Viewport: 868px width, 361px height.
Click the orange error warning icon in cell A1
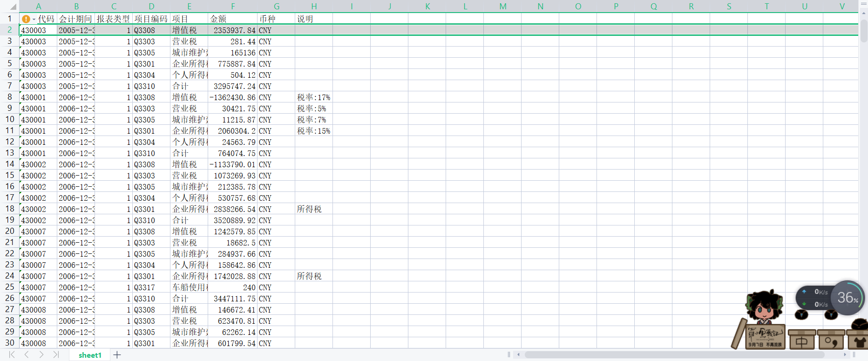[26, 19]
